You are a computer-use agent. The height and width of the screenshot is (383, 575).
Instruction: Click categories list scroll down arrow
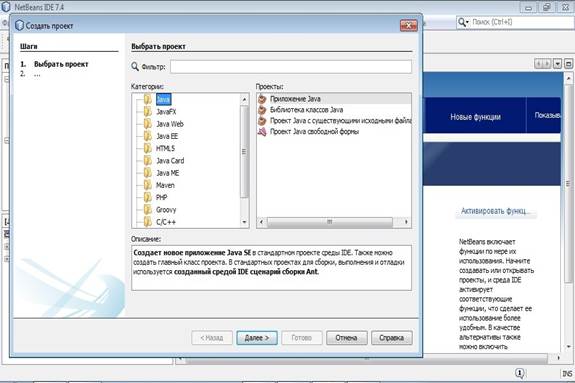point(245,222)
